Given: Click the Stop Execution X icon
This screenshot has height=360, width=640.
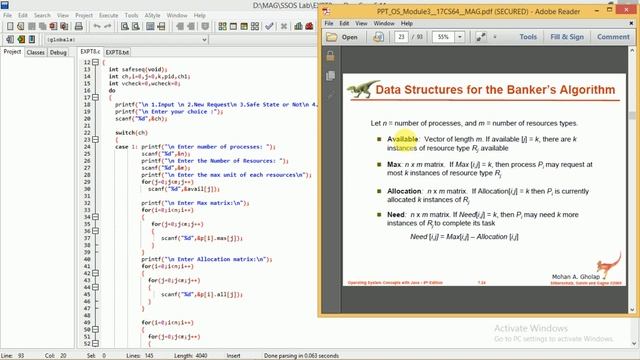Looking at the screenshot, I should [284, 26].
